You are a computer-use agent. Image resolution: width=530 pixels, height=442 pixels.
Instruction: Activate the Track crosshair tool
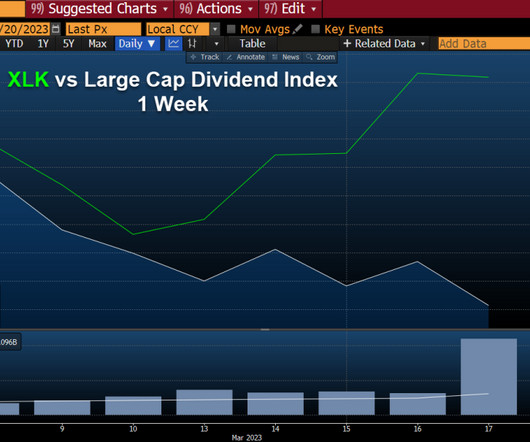(x=205, y=57)
